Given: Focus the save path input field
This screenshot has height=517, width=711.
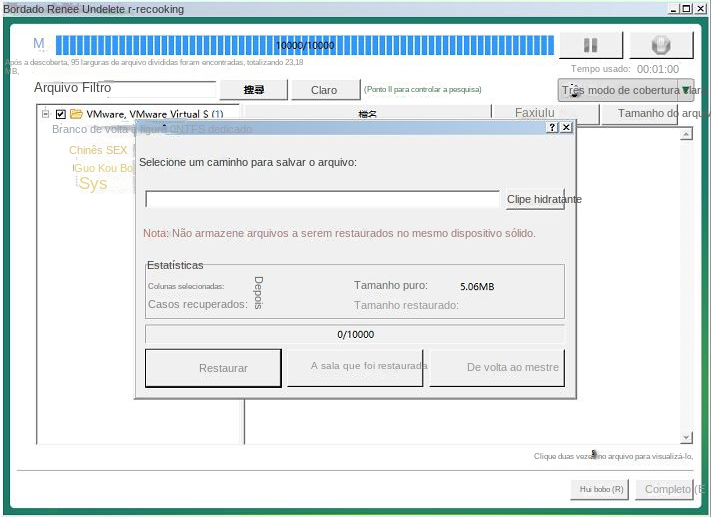Looking at the screenshot, I should coord(322,199).
